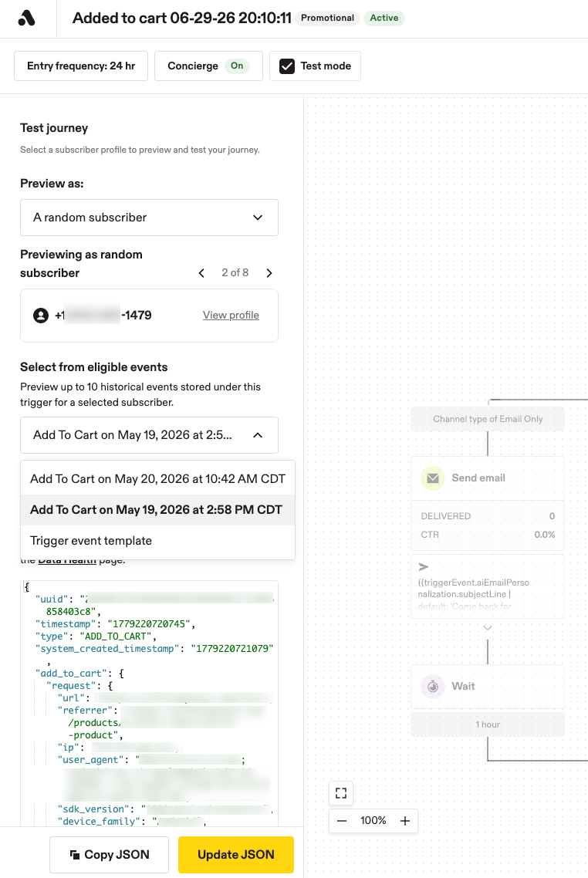Image resolution: width=588 pixels, height=878 pixels.
Task: Click the "type": "ADD_TO_CART" JSON line
Action: 95,636
